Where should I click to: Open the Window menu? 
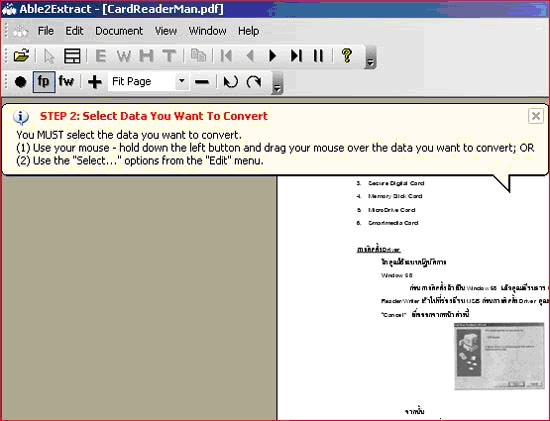click(x=207, y=31)
